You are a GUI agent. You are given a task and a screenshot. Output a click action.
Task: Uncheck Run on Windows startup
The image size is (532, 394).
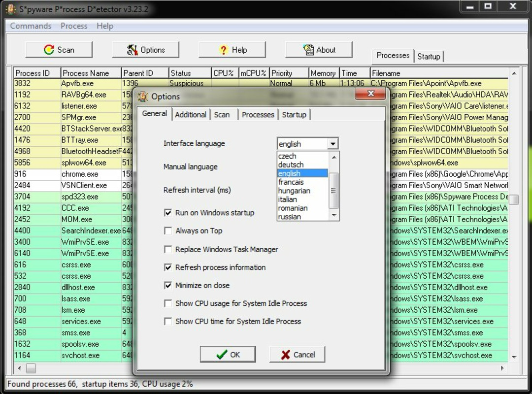[x=168, y=213]
